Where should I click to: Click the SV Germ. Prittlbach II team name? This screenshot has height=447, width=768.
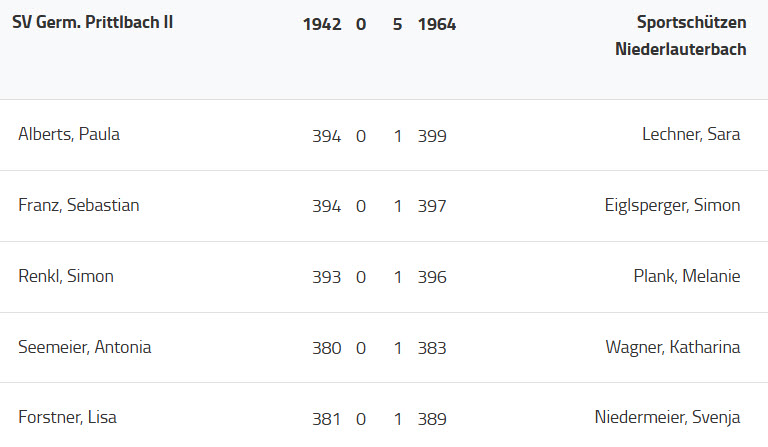pos(92,23)
